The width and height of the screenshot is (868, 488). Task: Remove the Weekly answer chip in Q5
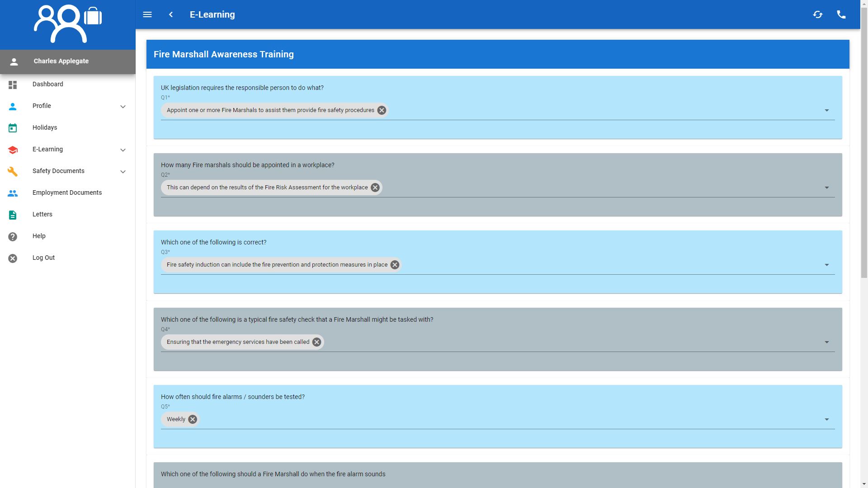[x=193, y=419]
